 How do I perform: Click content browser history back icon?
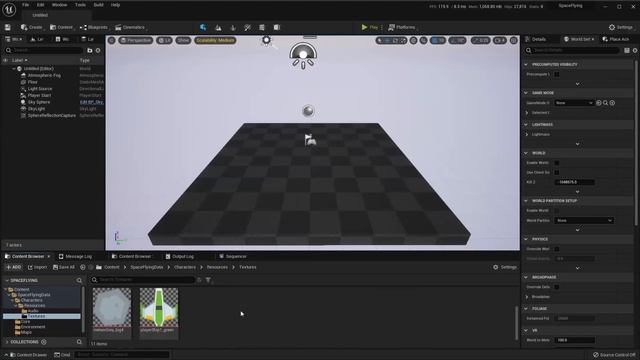tap(83, 267)
